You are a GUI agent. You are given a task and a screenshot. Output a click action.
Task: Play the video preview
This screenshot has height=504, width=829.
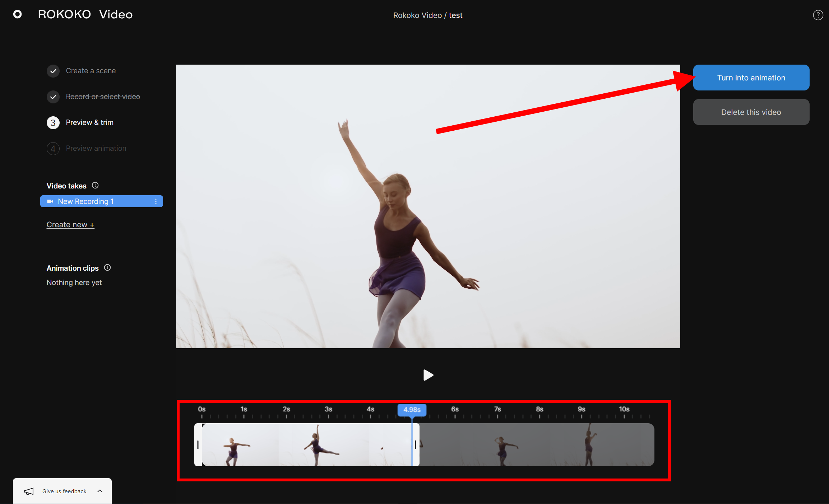pos(428,375)
